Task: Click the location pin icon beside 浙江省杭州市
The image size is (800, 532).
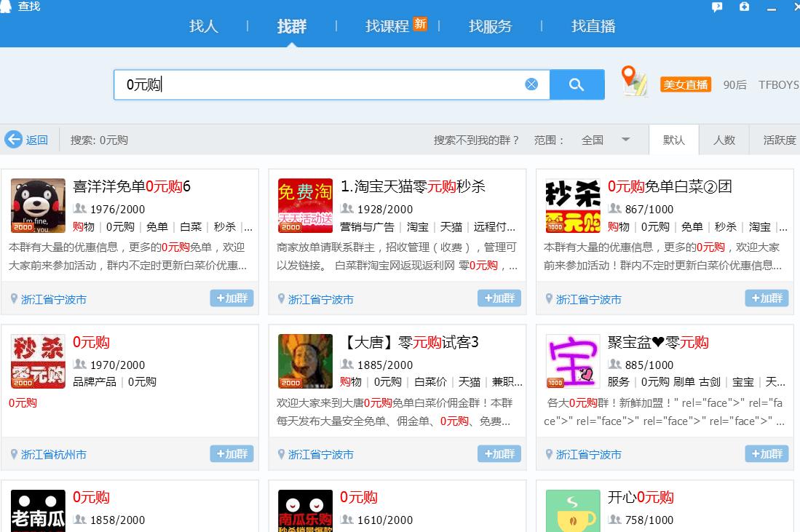Action: 14,453
